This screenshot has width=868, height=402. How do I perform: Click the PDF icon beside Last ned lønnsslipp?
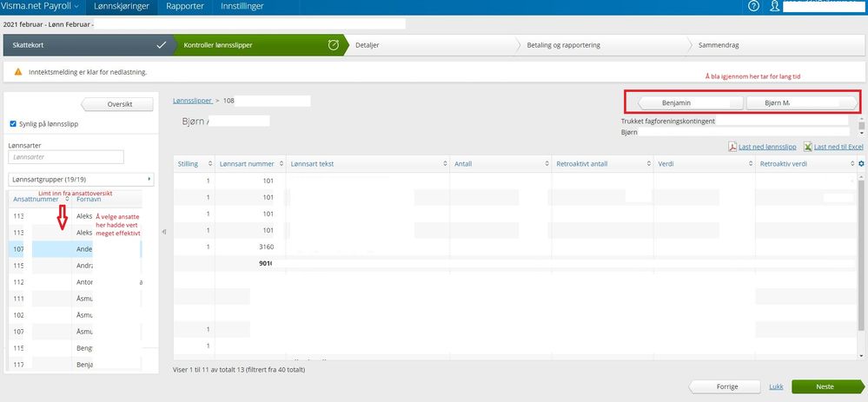732,147
